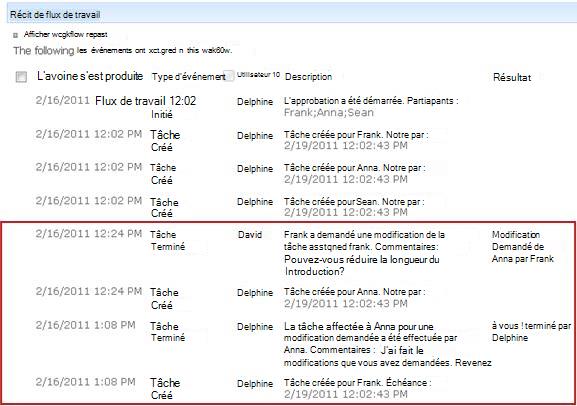Click the Résultat column header
577x406 pixels.
[x=512, y=77]
